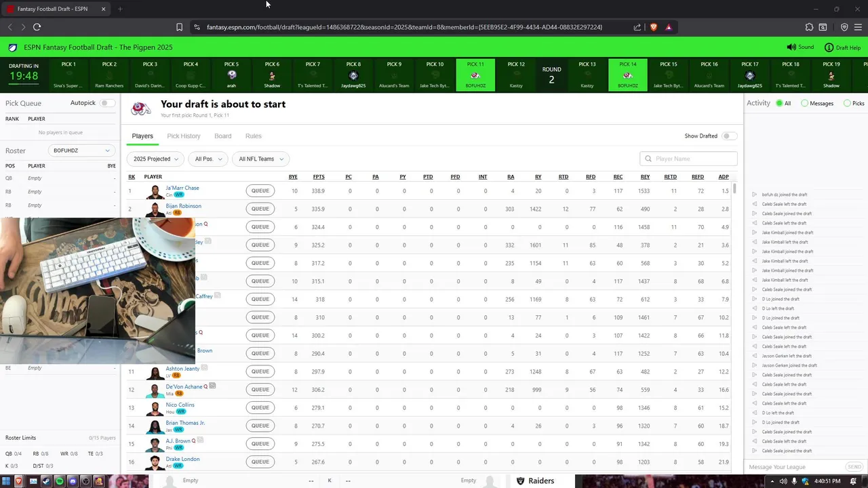The height and width of the screenshot is (488, 868).
Task: Queue Drake London
Action: pyautogui.click(x=260, y=462)
